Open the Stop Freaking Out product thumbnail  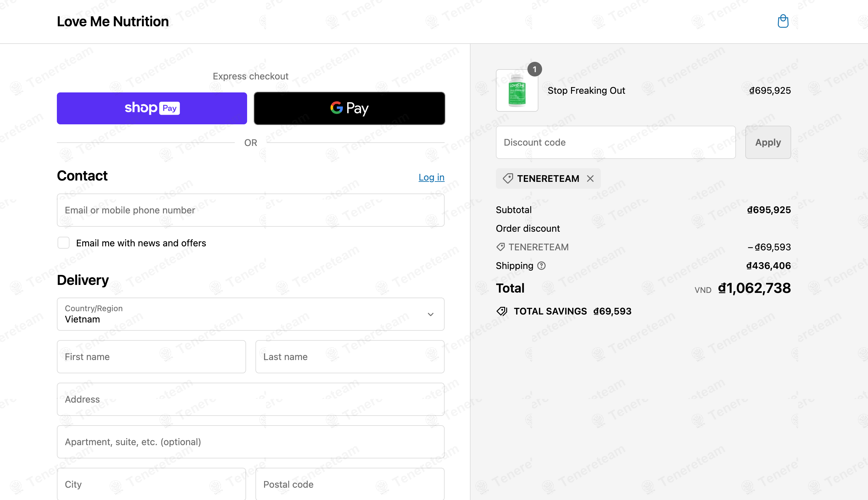pyautogui.click(x=516, y=90)
